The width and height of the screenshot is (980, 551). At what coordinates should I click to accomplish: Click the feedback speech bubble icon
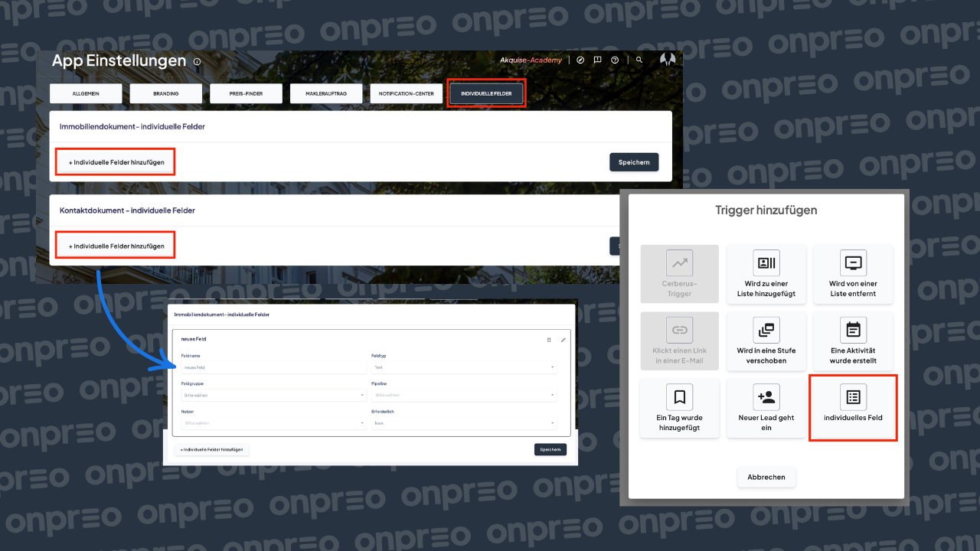coord(597,60)
